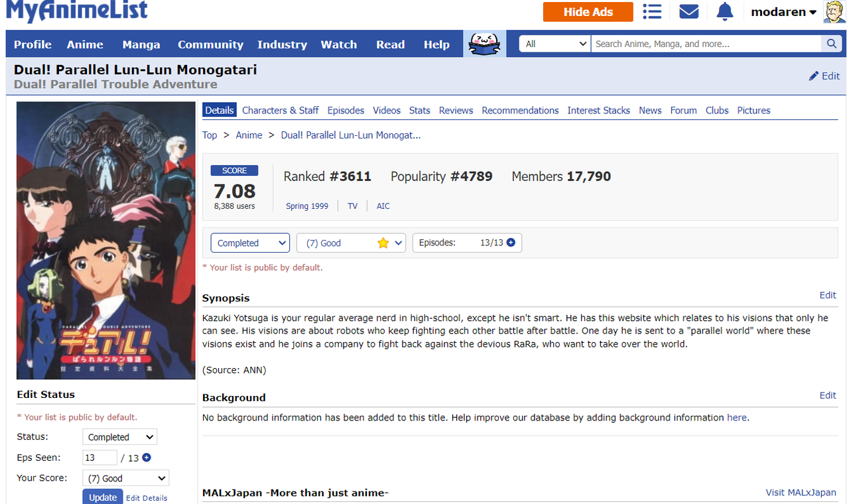Image resolution: width=849 pixels, height=504 pixels.
Task: Switch to the Reviews tab
Action: pos(456,110)
